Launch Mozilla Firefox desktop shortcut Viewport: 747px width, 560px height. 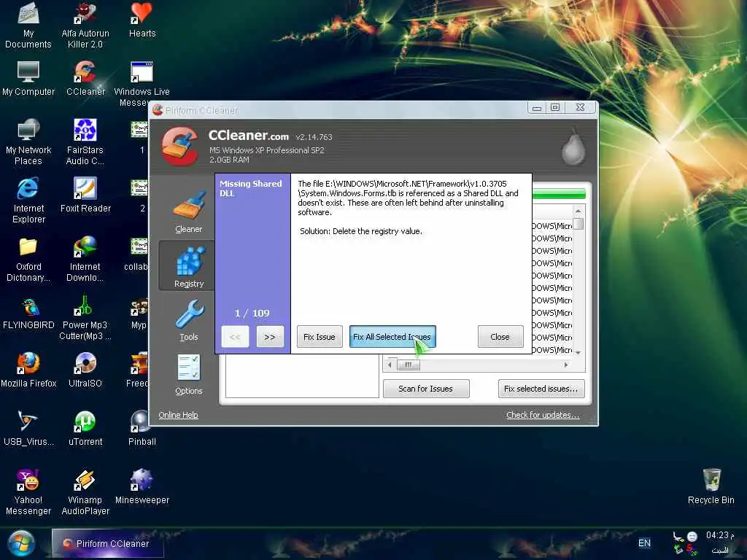pos(28,370)
